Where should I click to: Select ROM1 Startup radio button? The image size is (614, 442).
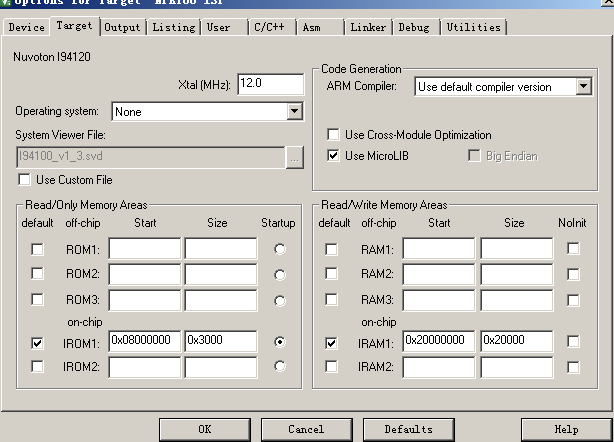(x=280, y=249)
